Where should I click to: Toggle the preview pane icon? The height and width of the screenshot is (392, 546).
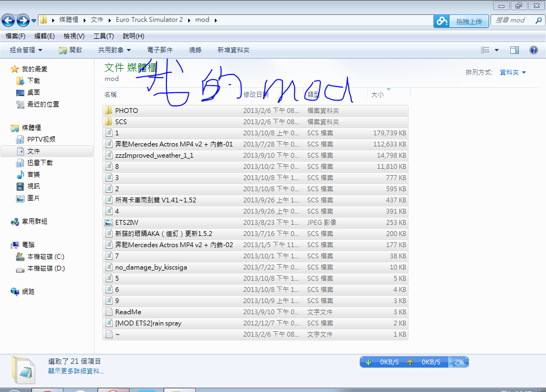(515, 50)
